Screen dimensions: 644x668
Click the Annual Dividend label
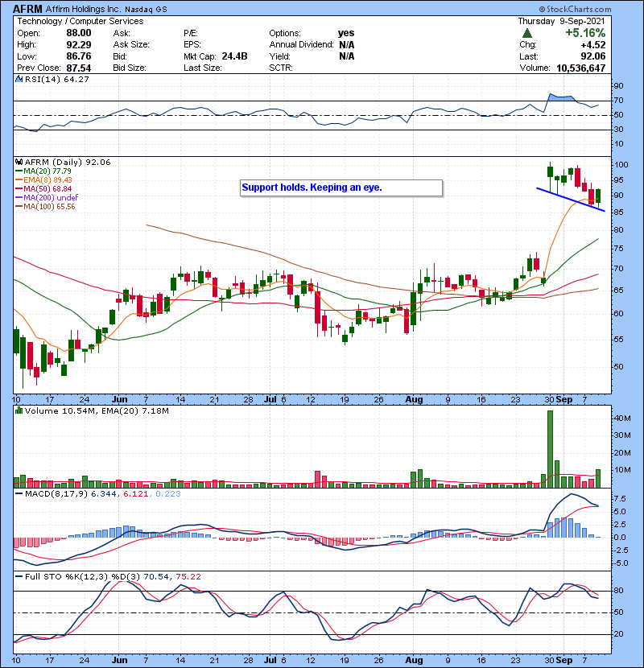click(x=301, y=45)
